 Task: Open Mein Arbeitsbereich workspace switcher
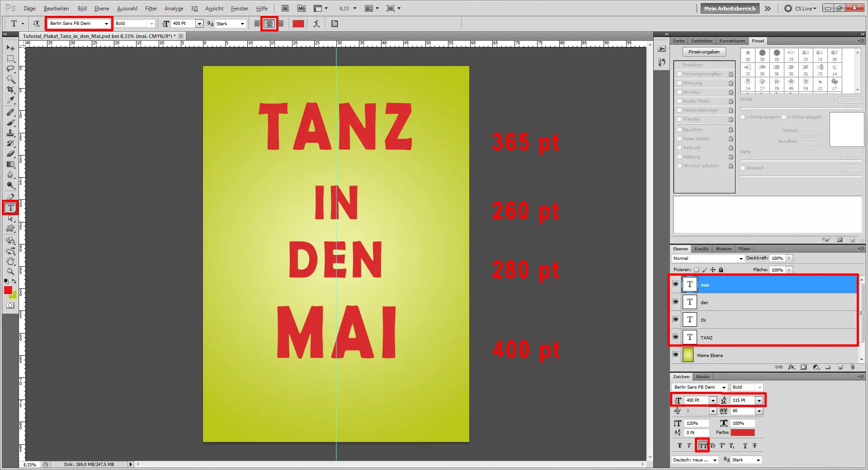pos(729,8)
